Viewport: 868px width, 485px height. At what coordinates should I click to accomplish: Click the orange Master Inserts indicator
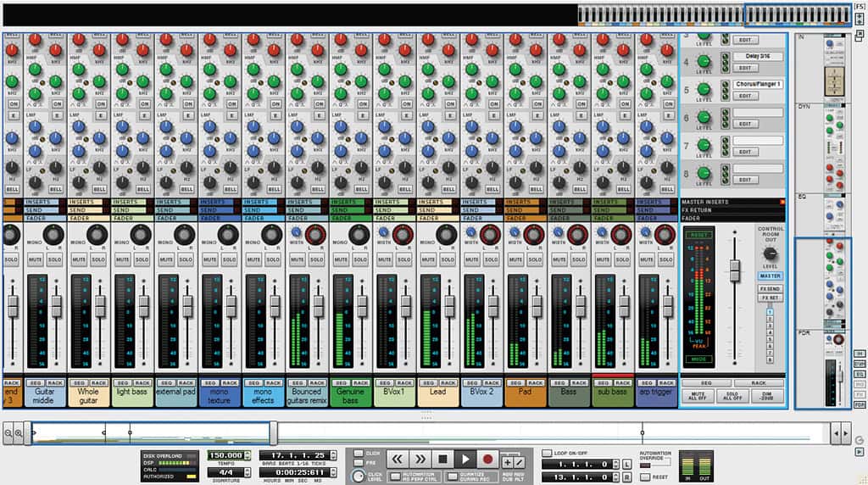tap(782, 202)
